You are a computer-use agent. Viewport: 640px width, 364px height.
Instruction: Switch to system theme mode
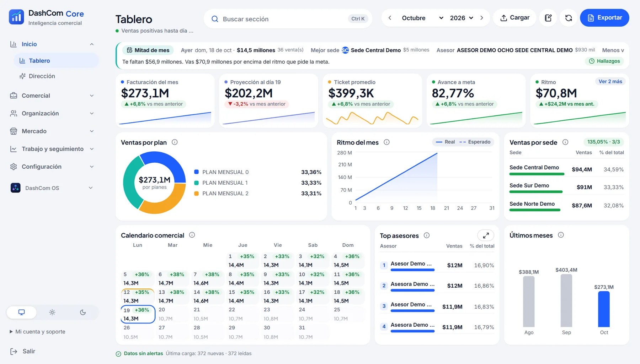click(x=22, y=312)
